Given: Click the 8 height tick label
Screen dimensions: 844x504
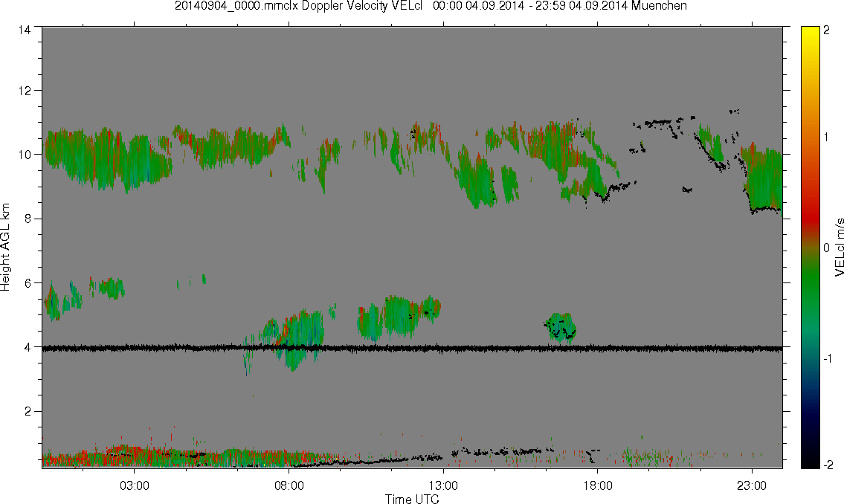Looking at the screenshot, I should pyautogui.click(x=28, y=219).
